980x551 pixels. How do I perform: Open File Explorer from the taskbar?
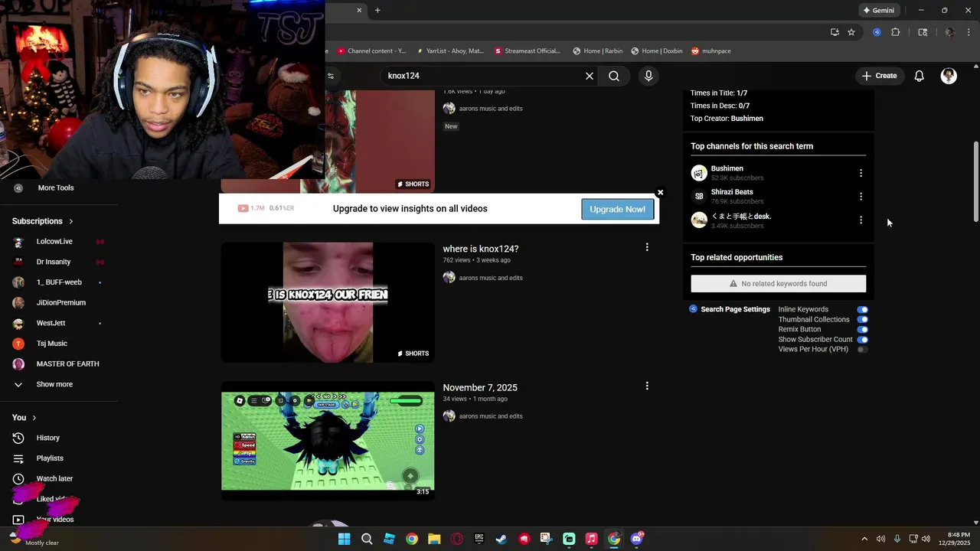pos(434,539)
